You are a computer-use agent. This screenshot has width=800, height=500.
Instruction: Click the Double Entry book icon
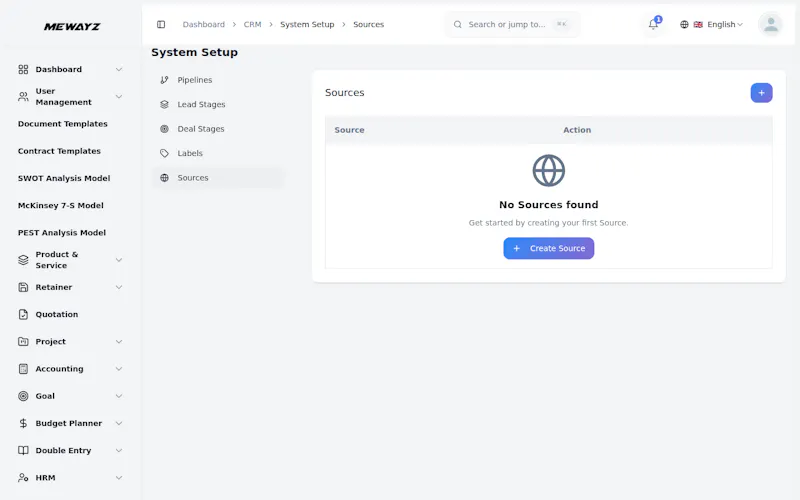pos(23,451)
